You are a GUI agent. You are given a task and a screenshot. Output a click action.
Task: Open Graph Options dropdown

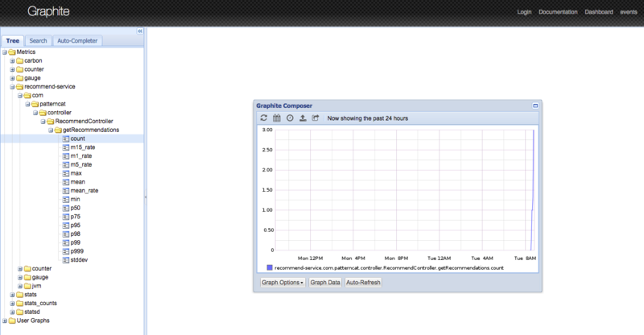(283, 283)
